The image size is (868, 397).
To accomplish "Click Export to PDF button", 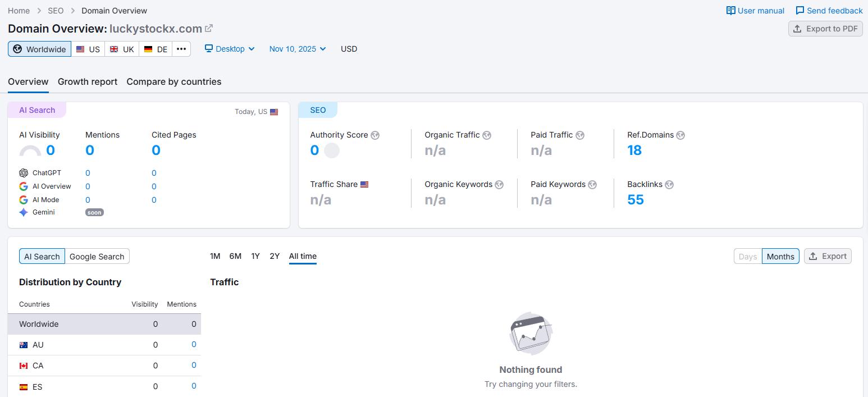I will tap(825, 29).
